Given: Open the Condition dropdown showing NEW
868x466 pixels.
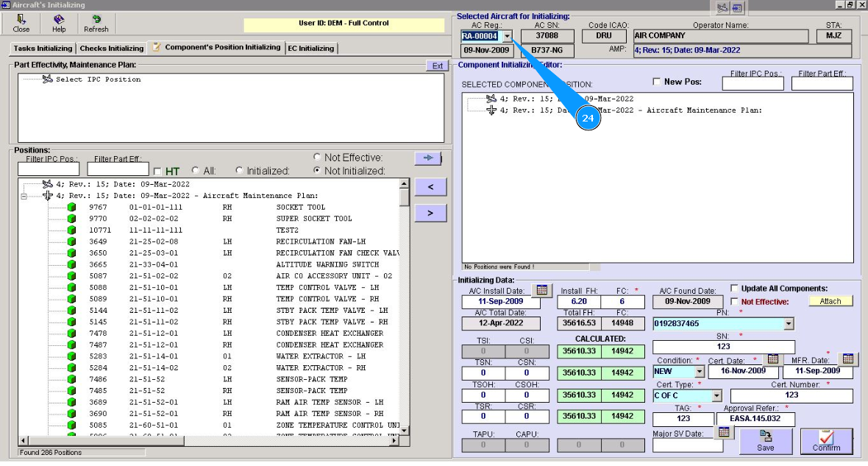Looking at the screenshot, I should pos(699,372).
